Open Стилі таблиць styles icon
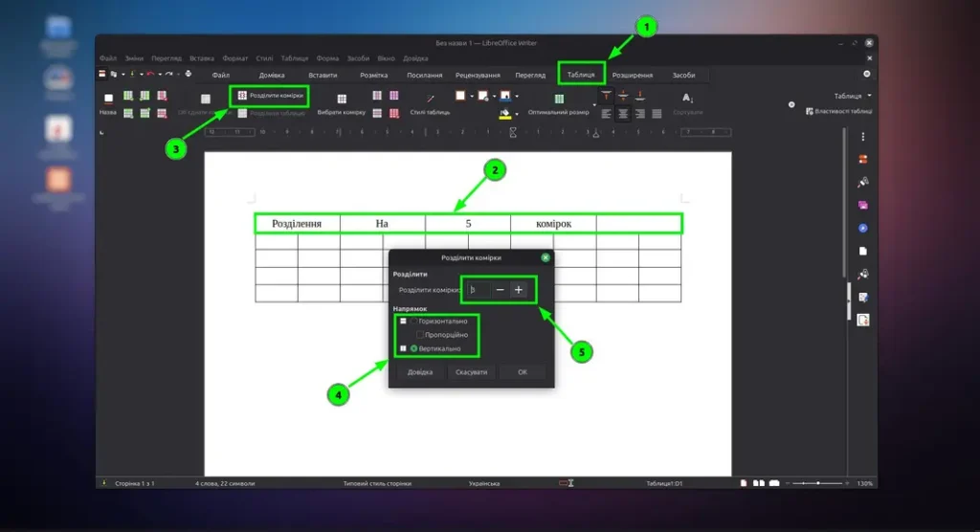 tap(430, 99)
